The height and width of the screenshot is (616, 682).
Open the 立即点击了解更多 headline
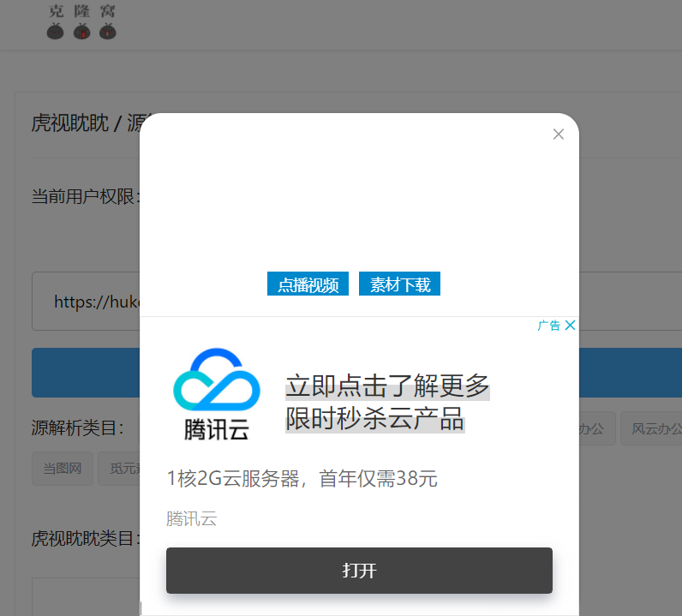click(x=387, y=386)
